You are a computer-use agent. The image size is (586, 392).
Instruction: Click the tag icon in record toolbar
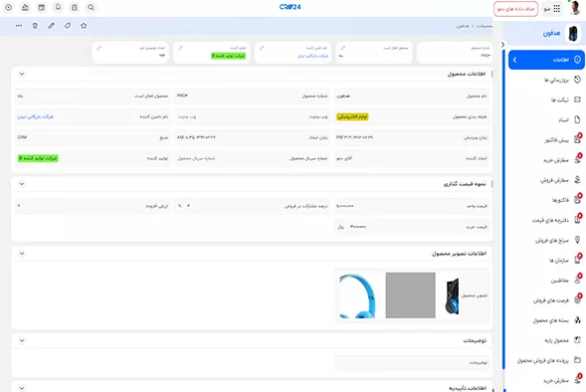pos(68,26)
